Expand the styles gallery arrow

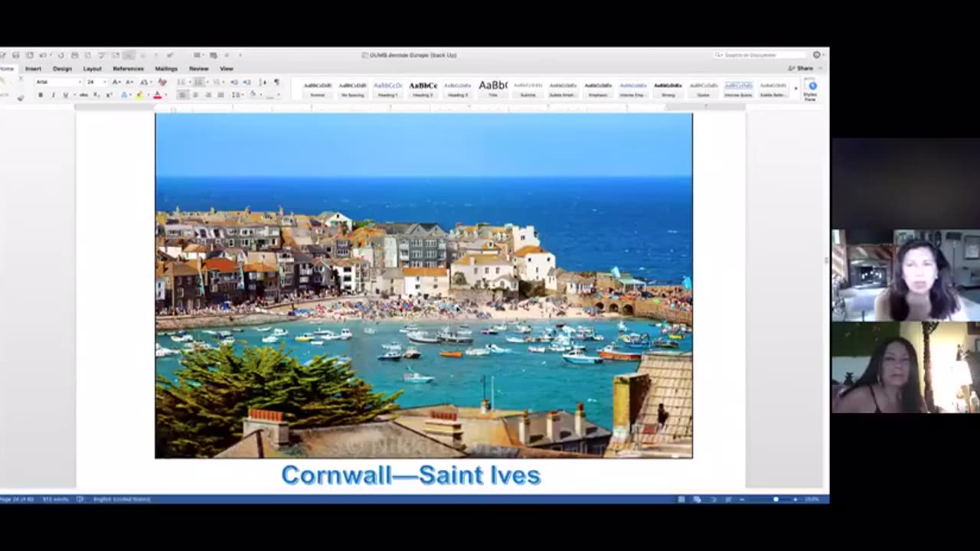(x=795, y=89)
